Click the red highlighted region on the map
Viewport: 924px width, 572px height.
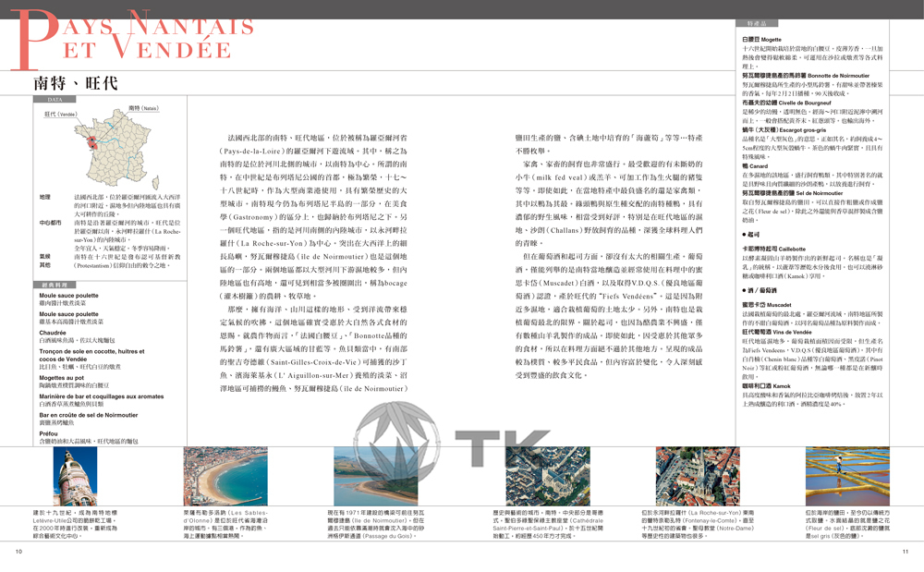click(92, 144)
